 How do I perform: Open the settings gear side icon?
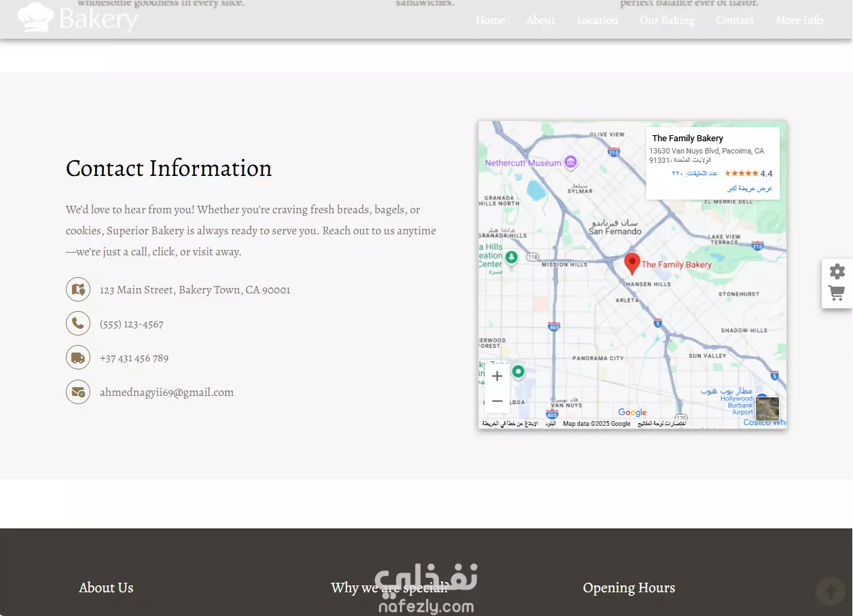tap(837, 272)
